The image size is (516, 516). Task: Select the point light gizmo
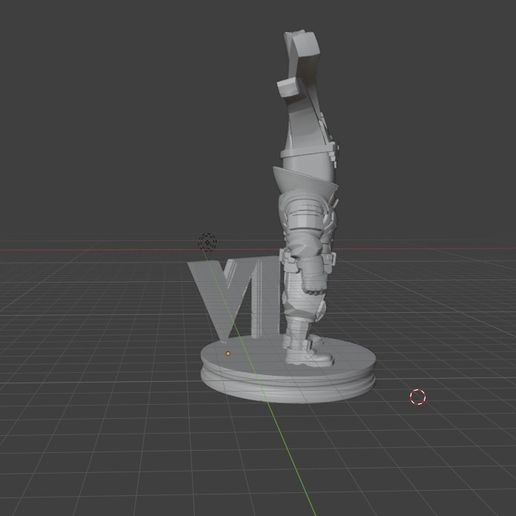(x=207, y=242)
